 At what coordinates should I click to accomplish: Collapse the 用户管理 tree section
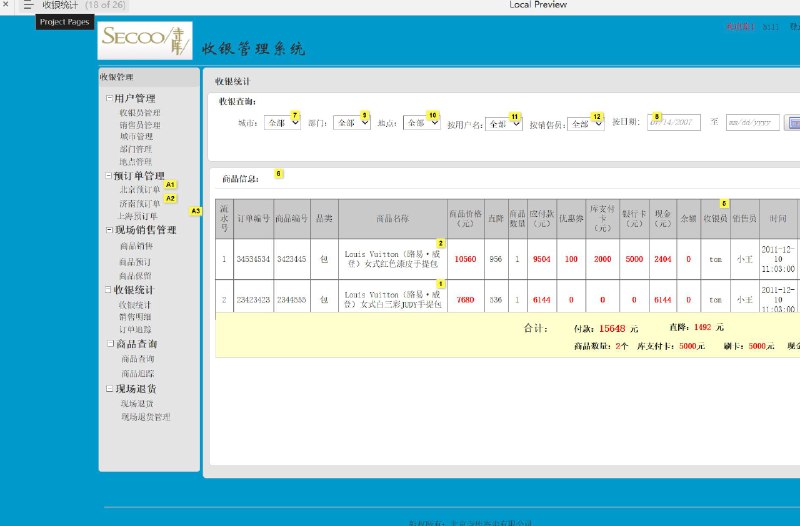click(x=109, y=98)
